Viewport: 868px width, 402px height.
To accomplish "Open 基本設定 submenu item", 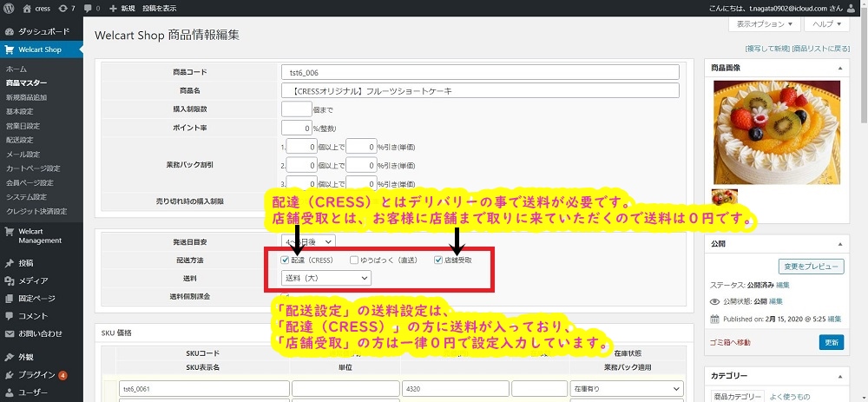I will point(19,111).
